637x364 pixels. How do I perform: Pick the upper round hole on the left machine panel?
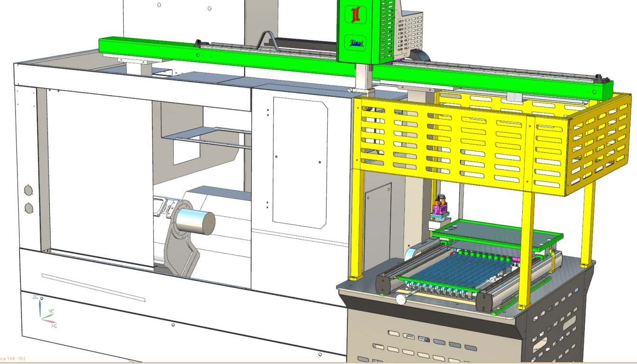point(28,191)
